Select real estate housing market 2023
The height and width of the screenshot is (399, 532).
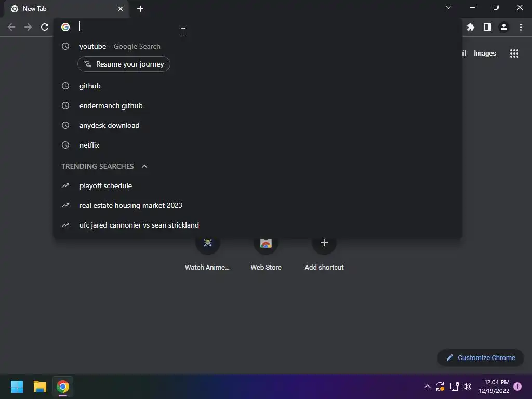tap(258, 205)
